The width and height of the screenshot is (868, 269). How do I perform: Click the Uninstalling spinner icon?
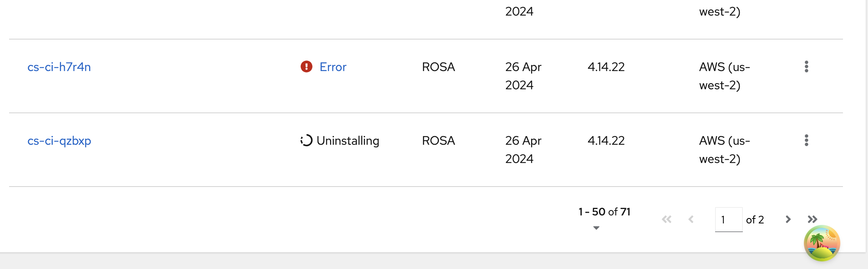pyautogui.click(x=306, y=141)
